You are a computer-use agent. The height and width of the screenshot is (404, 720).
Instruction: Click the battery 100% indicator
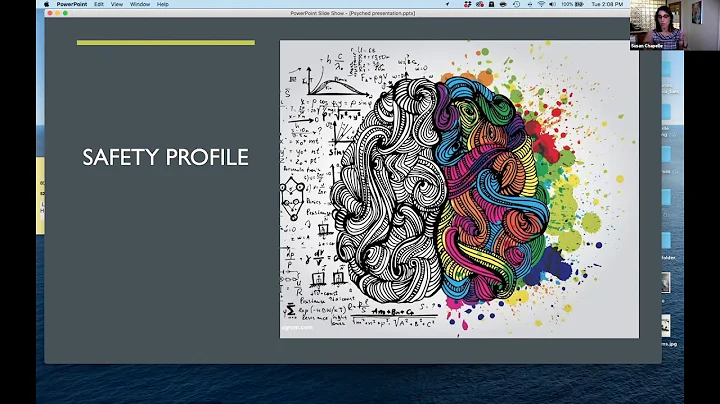coord(572,4)
